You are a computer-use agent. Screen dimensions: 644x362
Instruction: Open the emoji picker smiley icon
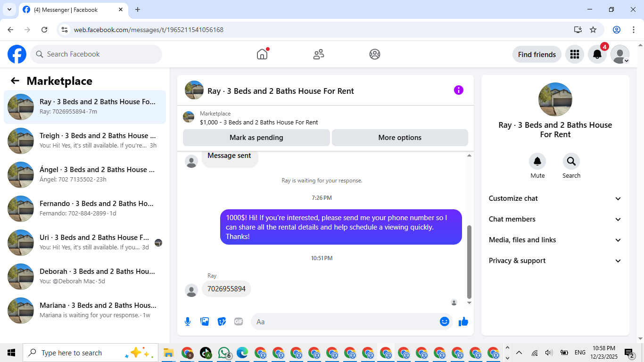tap(444, 321)
